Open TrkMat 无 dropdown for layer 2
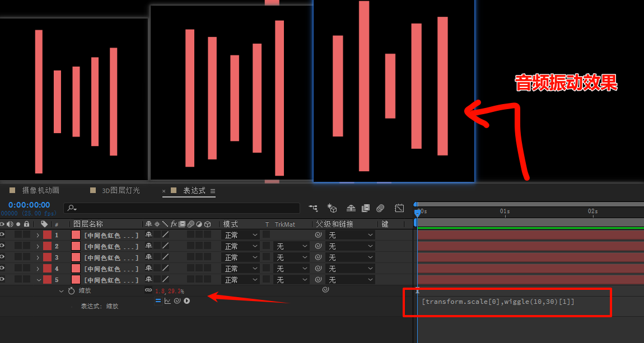Viewport: 644px width, 343px height. [292, 246]
